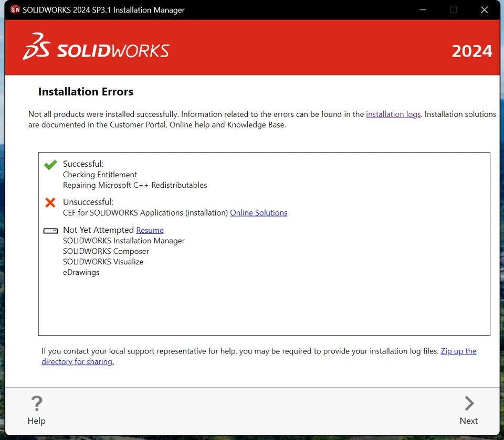
Task: Minimize the Installation Manager window
Action: 423,10
